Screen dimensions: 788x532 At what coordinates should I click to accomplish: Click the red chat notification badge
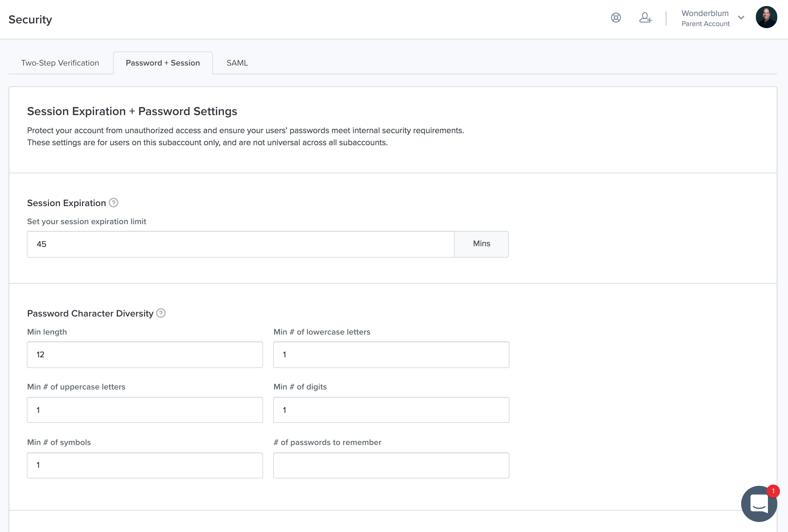[x=773, y=491]
